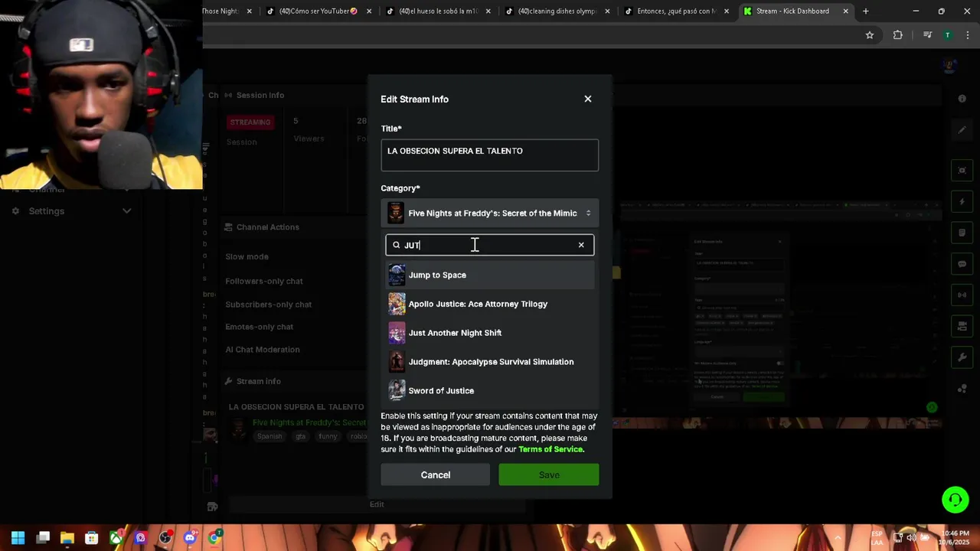Close the Edit Stream Info dialog

[x=588, y=99]
